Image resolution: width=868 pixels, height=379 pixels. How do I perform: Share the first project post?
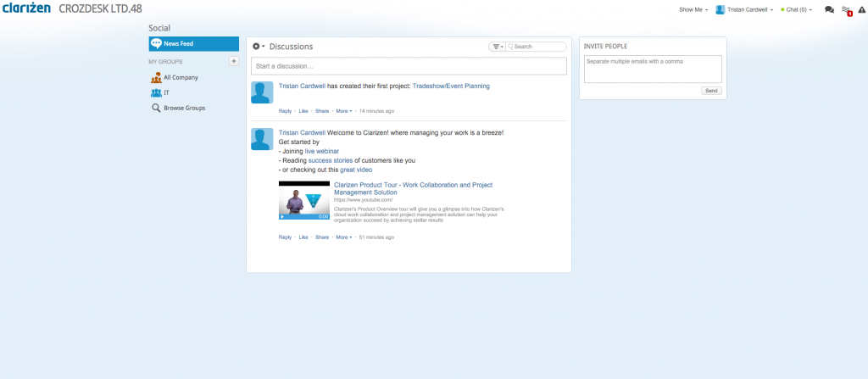click(x=322, y=111)
